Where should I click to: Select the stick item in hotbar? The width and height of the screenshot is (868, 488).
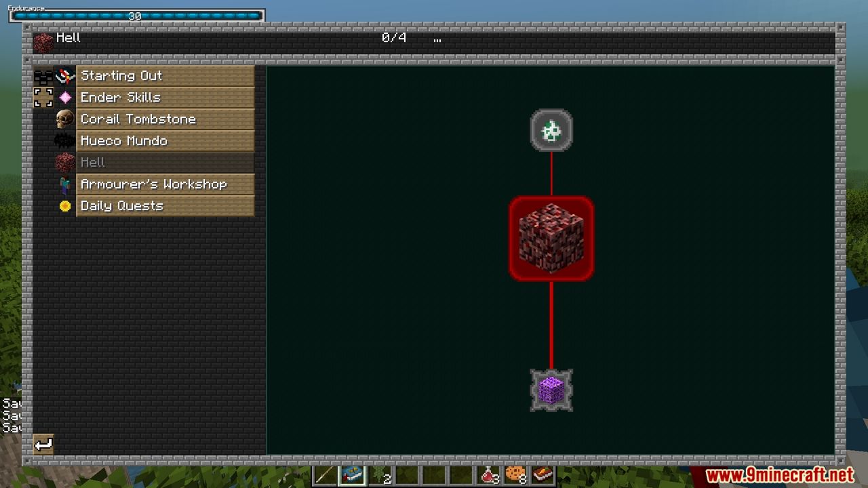[325, 476]
